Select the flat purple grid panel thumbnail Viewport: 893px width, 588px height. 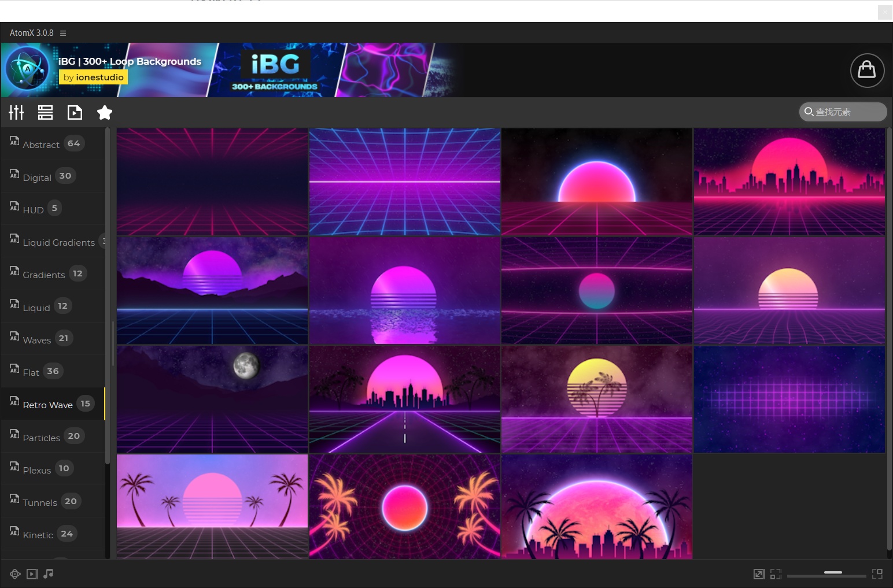coord(789,399)
